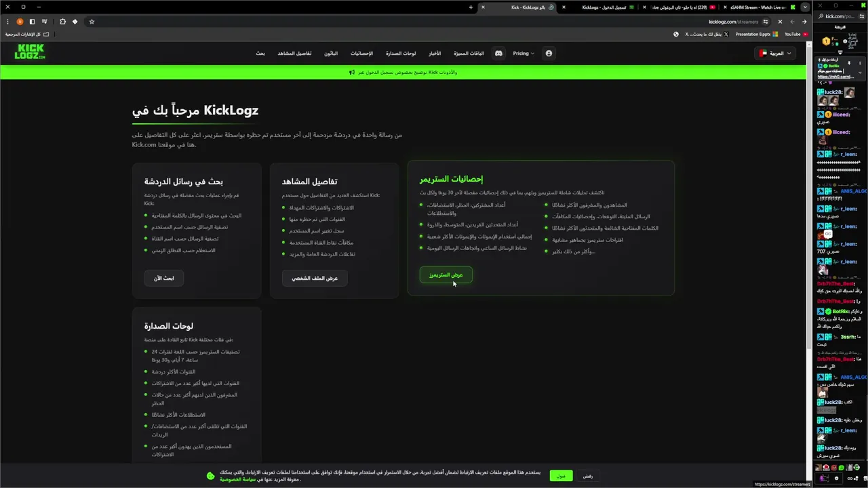Expand the tab search dropdown arrow
868x488 pixels.
point(805,7)
